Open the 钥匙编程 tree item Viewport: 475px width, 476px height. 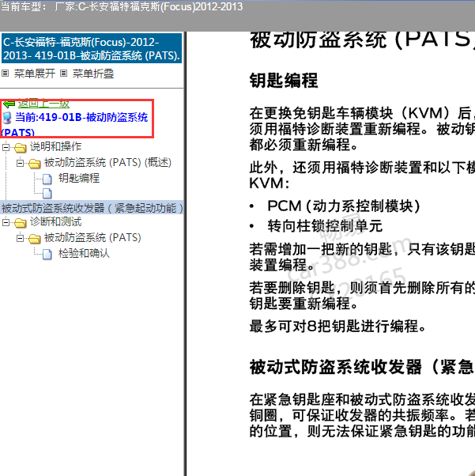coord(79,178)
